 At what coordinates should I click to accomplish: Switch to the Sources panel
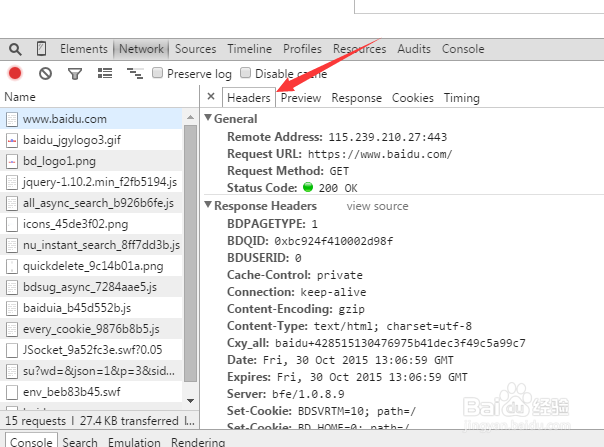[x=196, y=49]
